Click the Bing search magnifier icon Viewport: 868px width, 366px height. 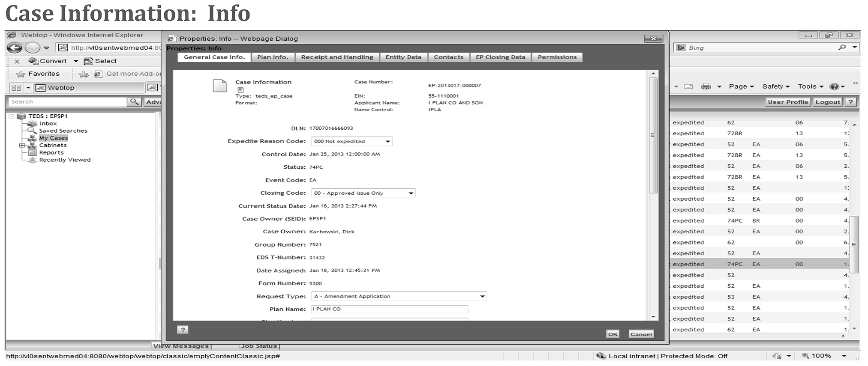(x=842, y=48)
